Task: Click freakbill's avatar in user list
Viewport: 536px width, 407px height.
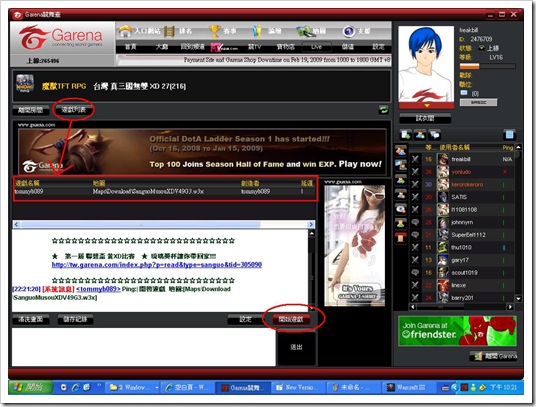Action: click(x=443, y=159)
